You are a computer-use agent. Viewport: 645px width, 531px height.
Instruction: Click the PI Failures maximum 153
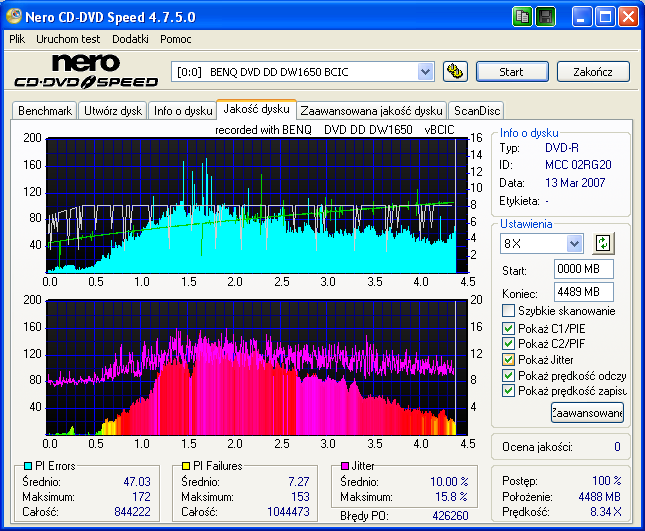300,497
